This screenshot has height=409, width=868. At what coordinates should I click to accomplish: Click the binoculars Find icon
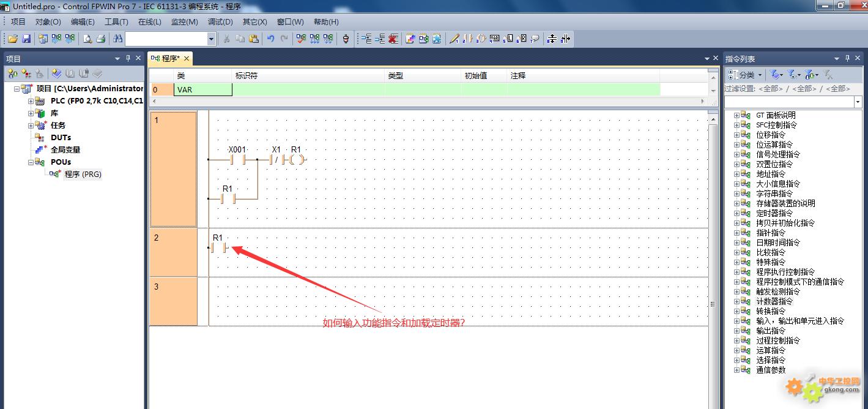pos(117,39)
